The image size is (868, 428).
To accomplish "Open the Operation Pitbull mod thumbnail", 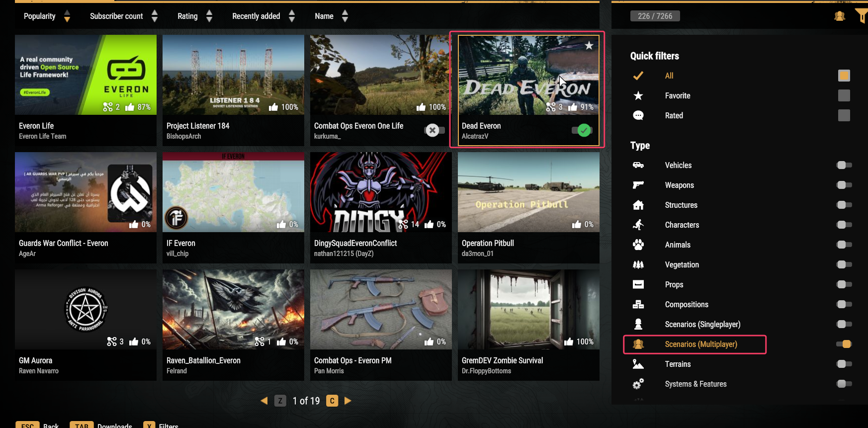I will click(x=528, y=192).
